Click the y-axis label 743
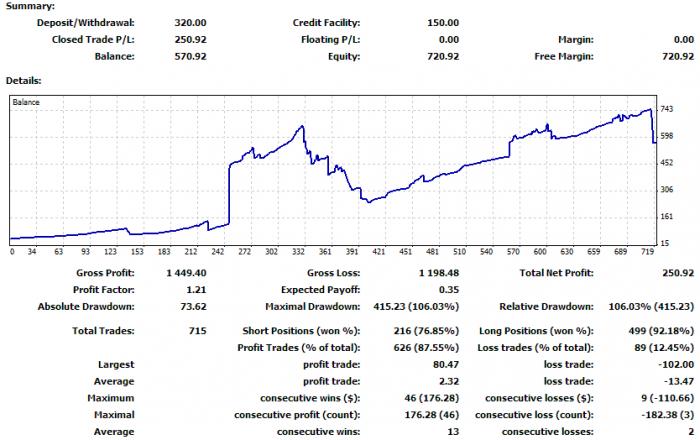Screen dimensions: 700x440 pos(667,109)
